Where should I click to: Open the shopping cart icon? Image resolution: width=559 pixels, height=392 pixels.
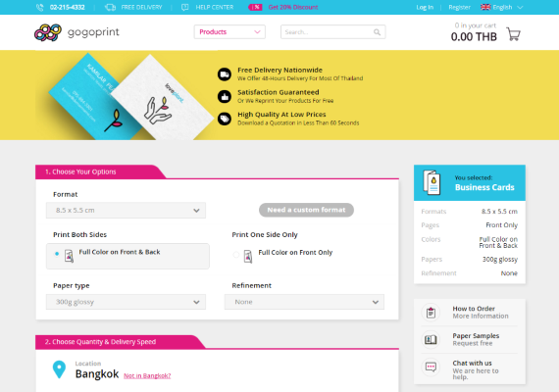tap(513, 34)
